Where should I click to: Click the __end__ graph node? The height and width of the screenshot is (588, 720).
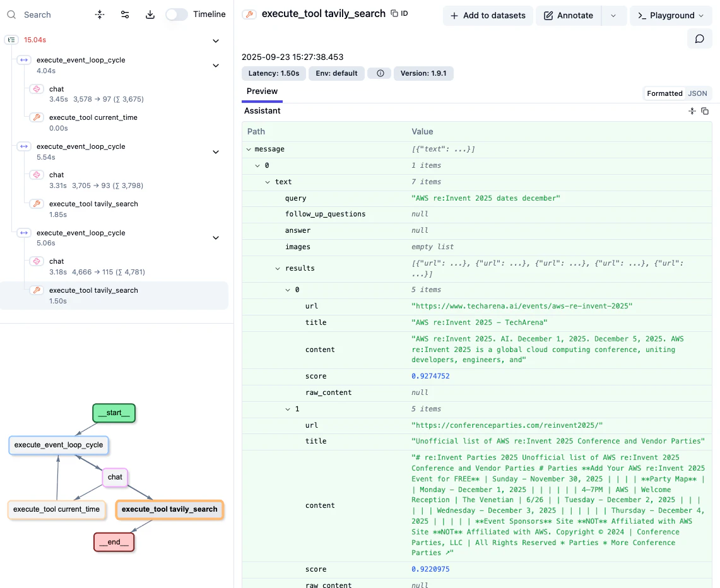coord(114,542)
